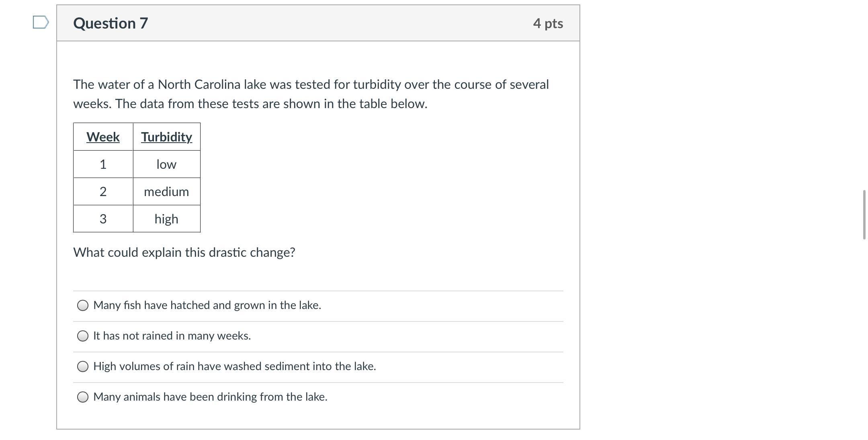
Task: Flag Question 7 with the bookmark icon
Action: (41, 23)
